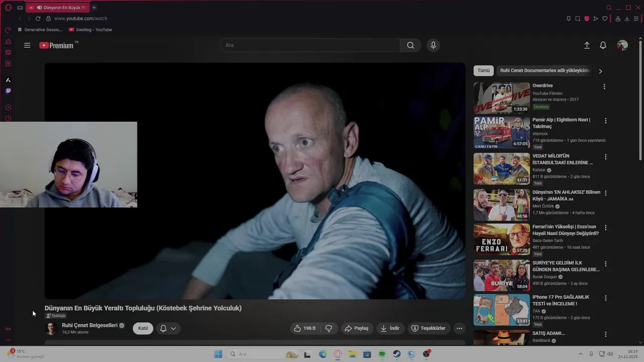
Task: Open the Aria AI sidebar icon
Action: (8, 80)
